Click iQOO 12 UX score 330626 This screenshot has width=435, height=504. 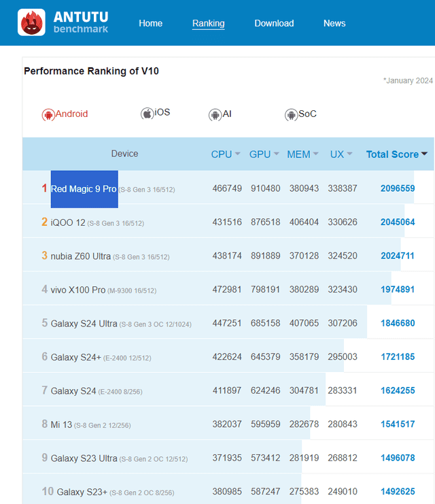[x=343, y=222]
